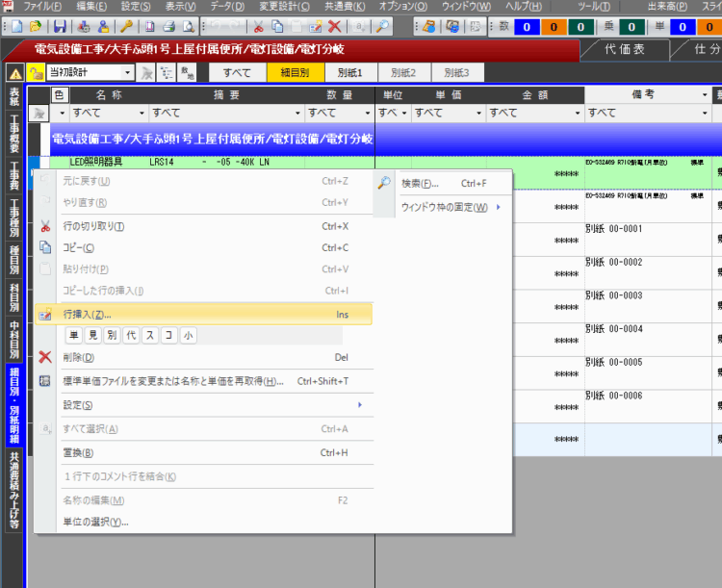The height and width of the screenshot is (588, 722).
Task: Click the open folder toolbar icon
Action: pos(36,27)
